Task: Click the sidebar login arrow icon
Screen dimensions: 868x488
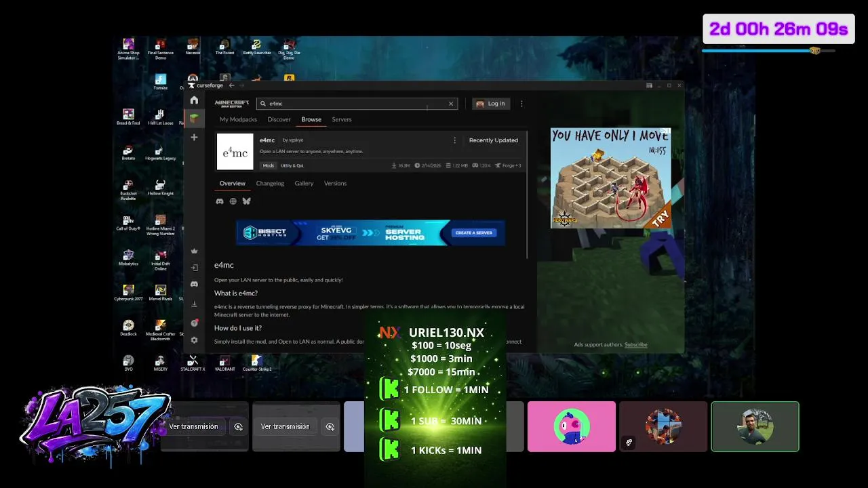Action: [x=194, y=268]
